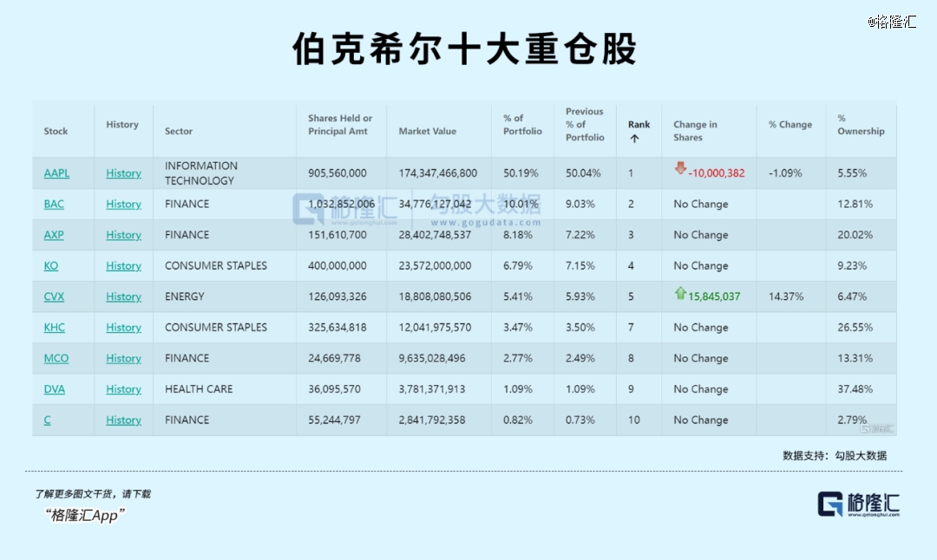This screenshot has height=560, width=937.
Task: Sort by % of Portfolio header
Action: click(522, 124)
